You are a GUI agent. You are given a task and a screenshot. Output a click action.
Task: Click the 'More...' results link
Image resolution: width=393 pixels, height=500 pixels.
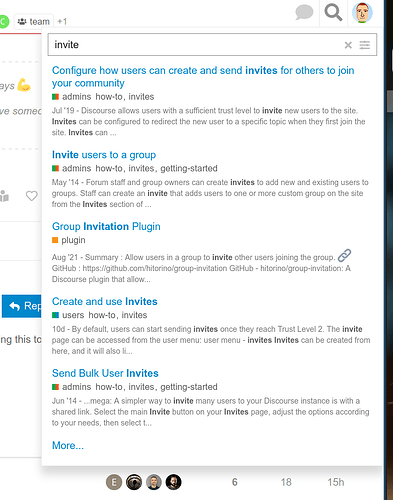68,446
